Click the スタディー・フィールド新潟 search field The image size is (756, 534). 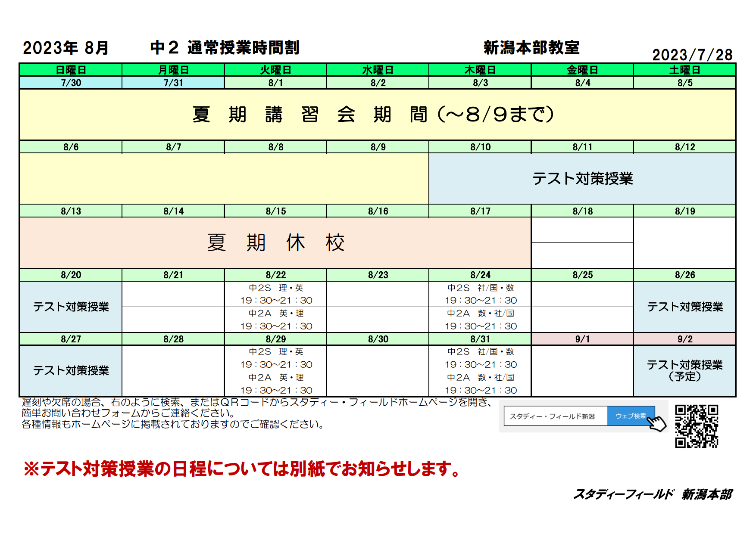(556, 416)
